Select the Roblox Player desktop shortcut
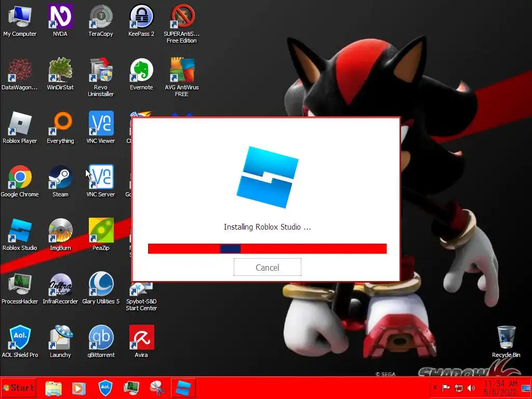 20,128
